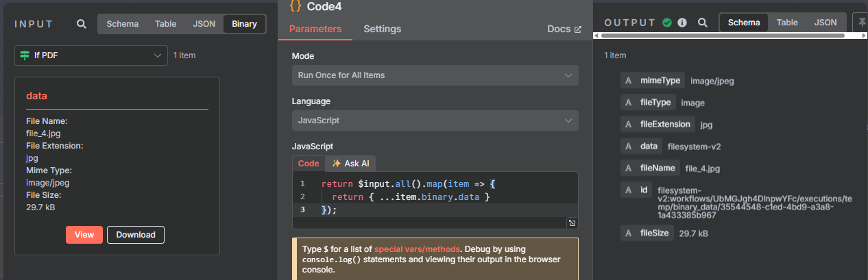
Task: Select the mimeType schema field
Action: coord(653,81)
